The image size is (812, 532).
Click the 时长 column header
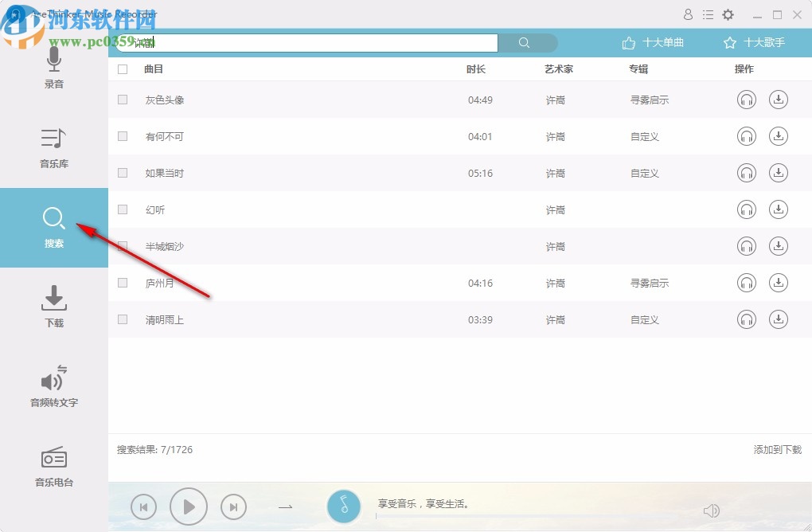point(475,68)
